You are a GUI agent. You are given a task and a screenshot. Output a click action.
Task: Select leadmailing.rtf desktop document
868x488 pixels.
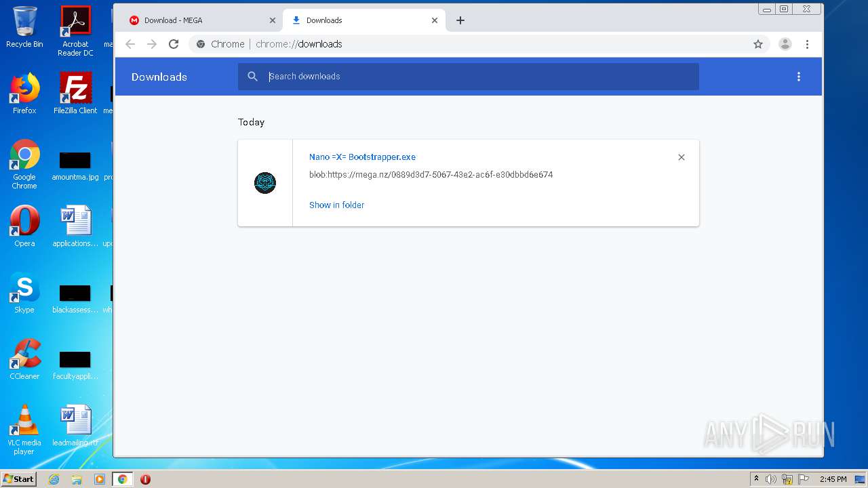(75, 426)
